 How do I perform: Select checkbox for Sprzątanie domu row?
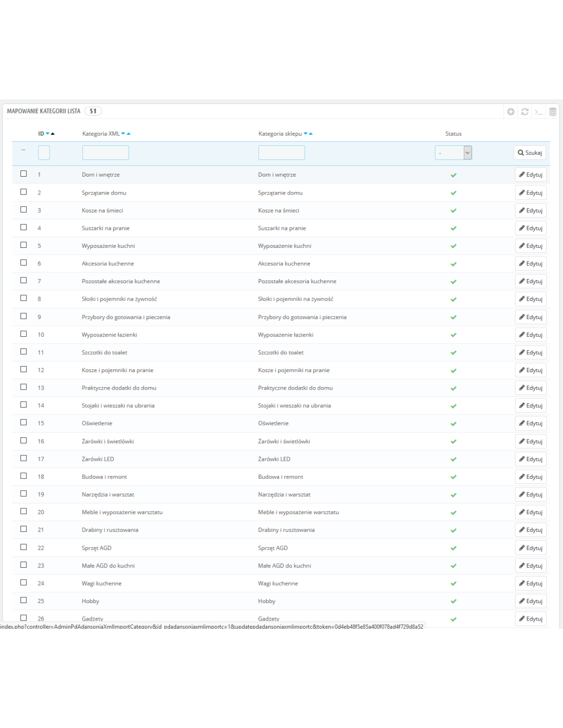24,191
